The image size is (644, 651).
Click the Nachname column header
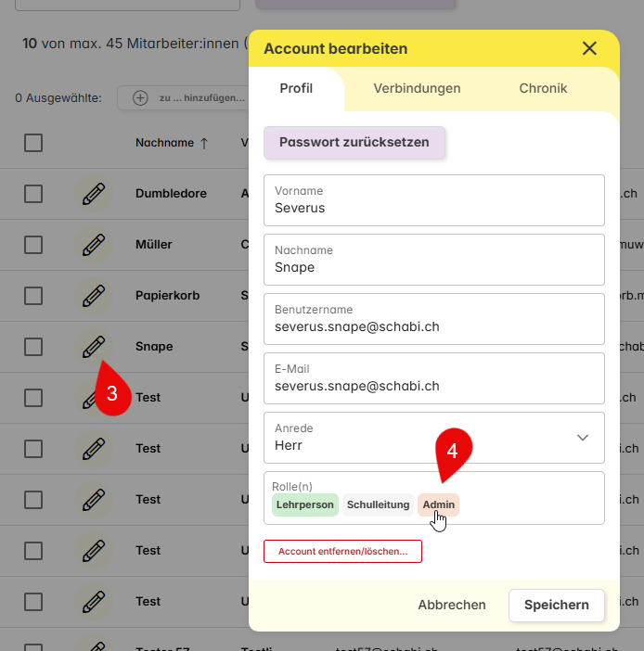pyautogui.click(x=164, y=143)
